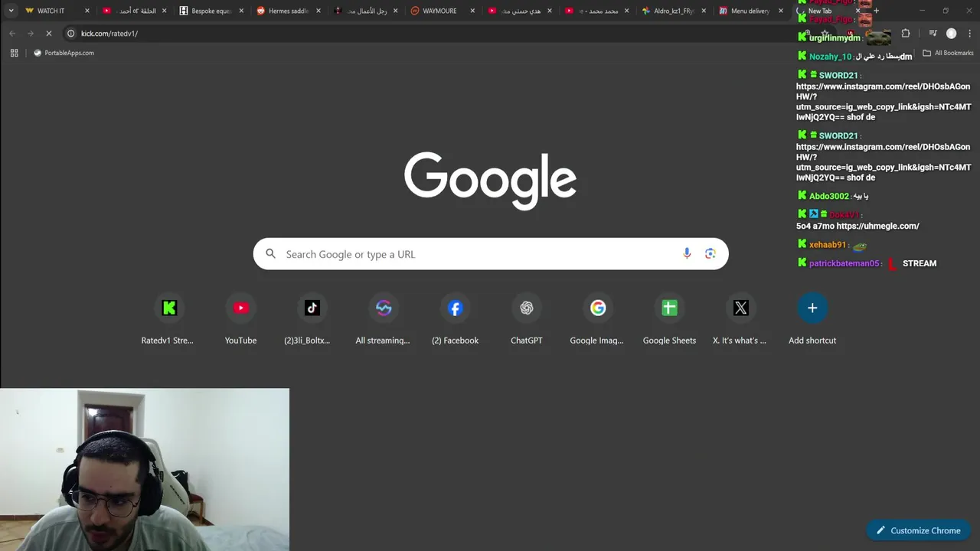Click the Add shortcut plus icon
980x551 pixels.
pyautogui.click(x=812, y=308)
